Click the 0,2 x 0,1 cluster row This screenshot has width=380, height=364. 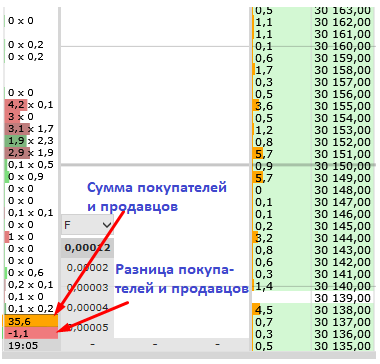(30, 285)
